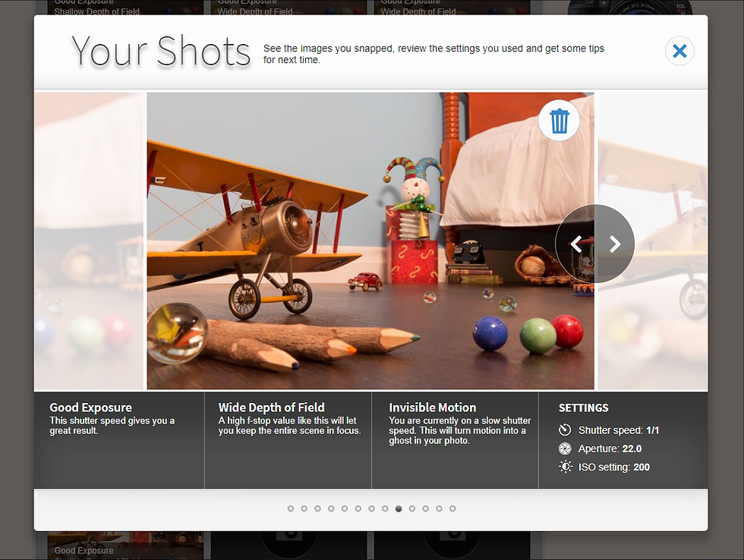The height and width of the screenshot is (560, 744).
Task: Go to the previous shot with the left chevron
Action: tap(576, 244)
